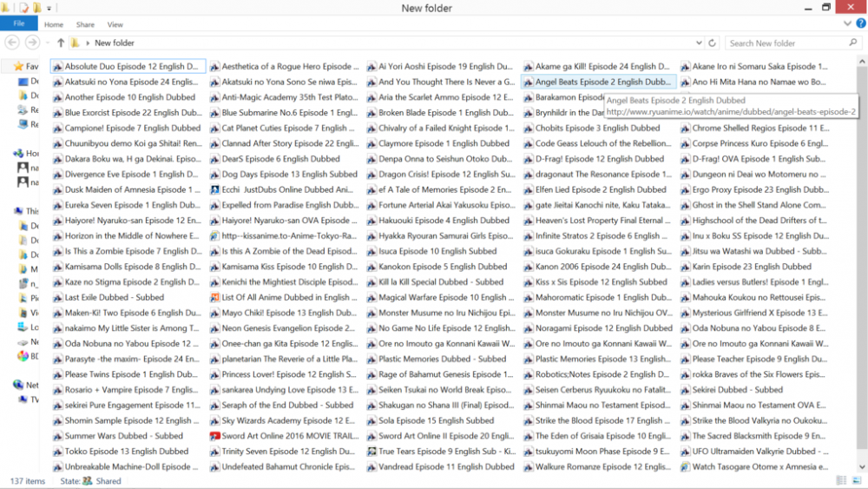This screenshot has width=868, height=489.
Task: Expand the ribbon with chevron arrow
Action: pyautogui.click(x=847, y=23)
